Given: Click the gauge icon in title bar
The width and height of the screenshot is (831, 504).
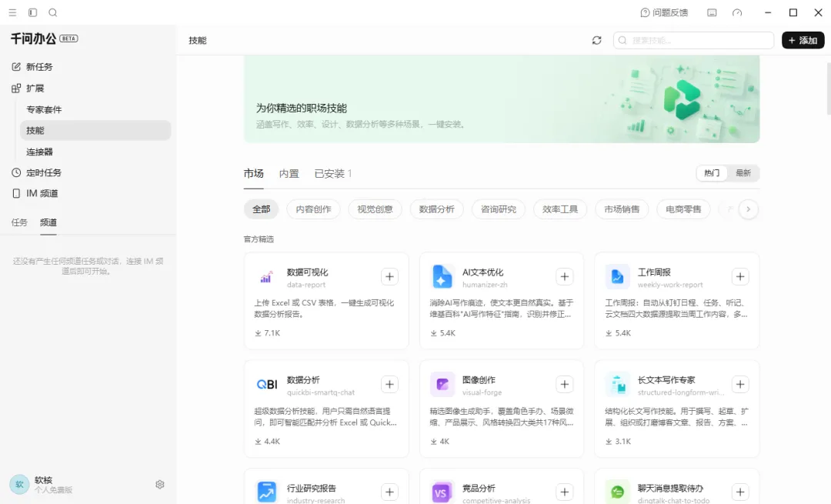Looking at the screenshot, I should (737, 13).
